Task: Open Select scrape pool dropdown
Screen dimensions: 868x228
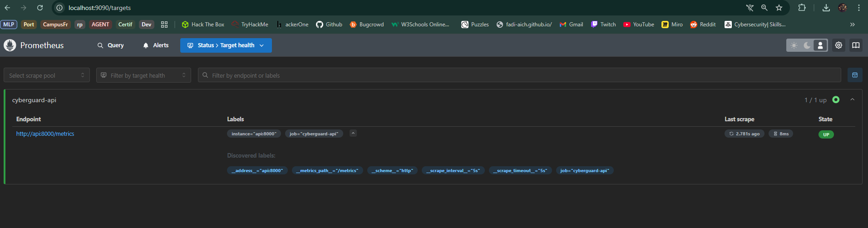Action: click(x=47, y=75)
